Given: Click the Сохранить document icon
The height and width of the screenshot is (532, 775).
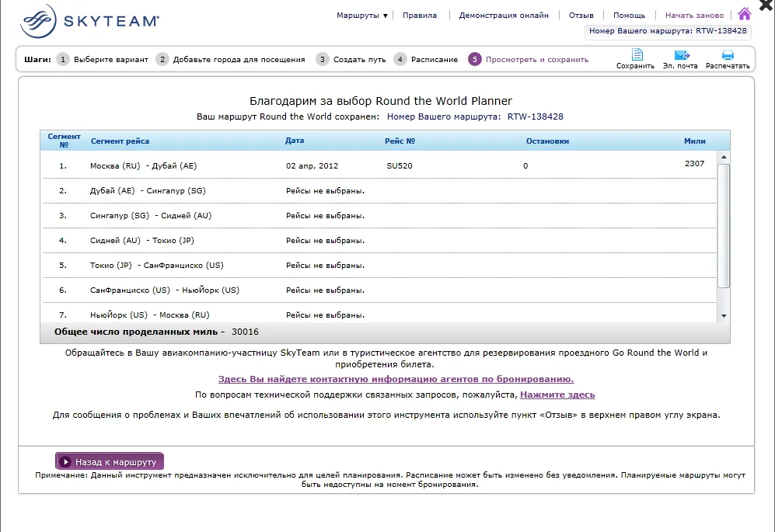Looking at the screenshot, I should [637, 54].
